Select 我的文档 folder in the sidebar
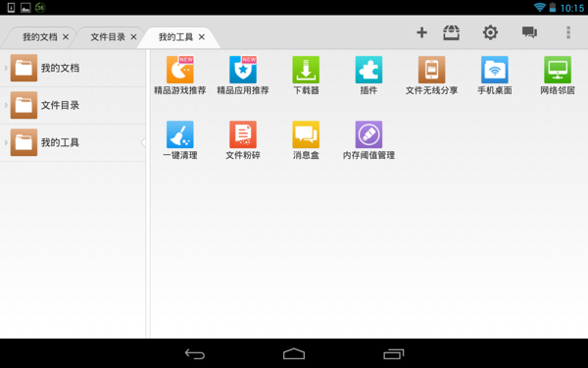 click(x=73, y=68)
